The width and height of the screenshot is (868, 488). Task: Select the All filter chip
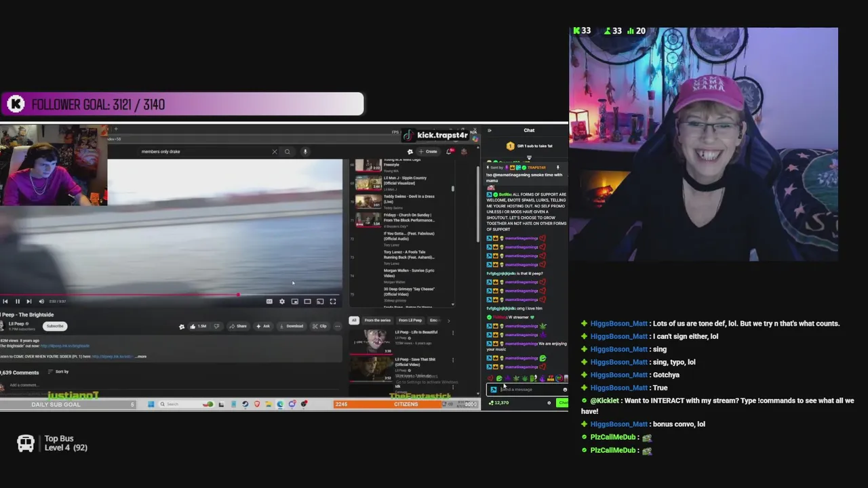(353, 321)
